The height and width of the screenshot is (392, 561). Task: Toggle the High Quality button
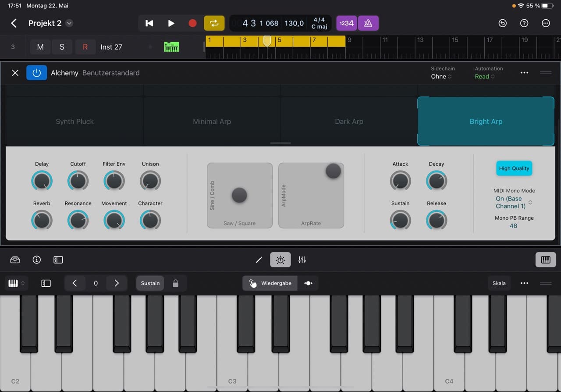click(514, 168)
